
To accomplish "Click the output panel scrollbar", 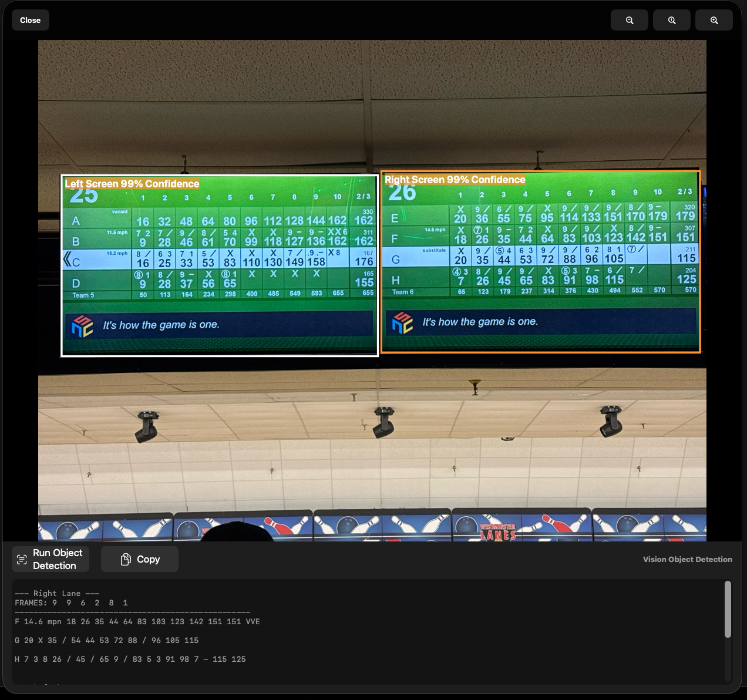I will pyautogui.click(x=728, y=609).
